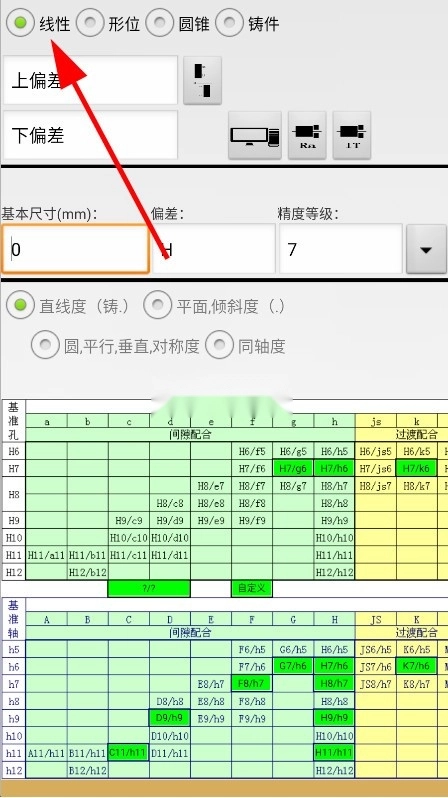Pick the G6/h5 cell
Screen dimensions: 448x798
click(293, 649)
